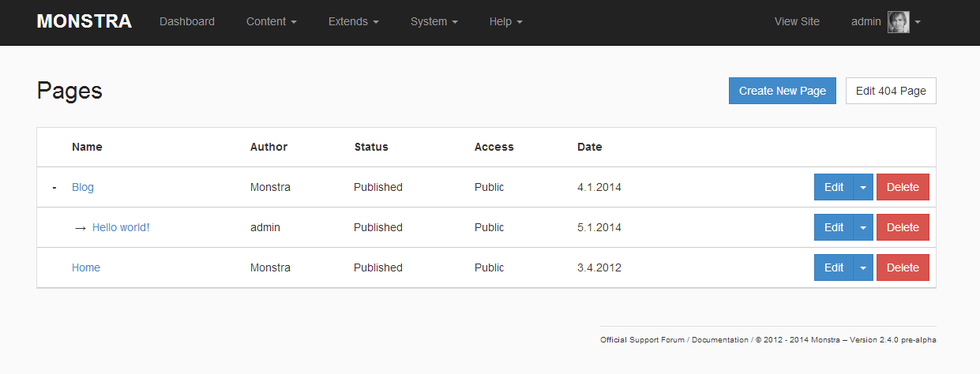Open dropdown arrow next to Hello world! Edit

(863, 228)
